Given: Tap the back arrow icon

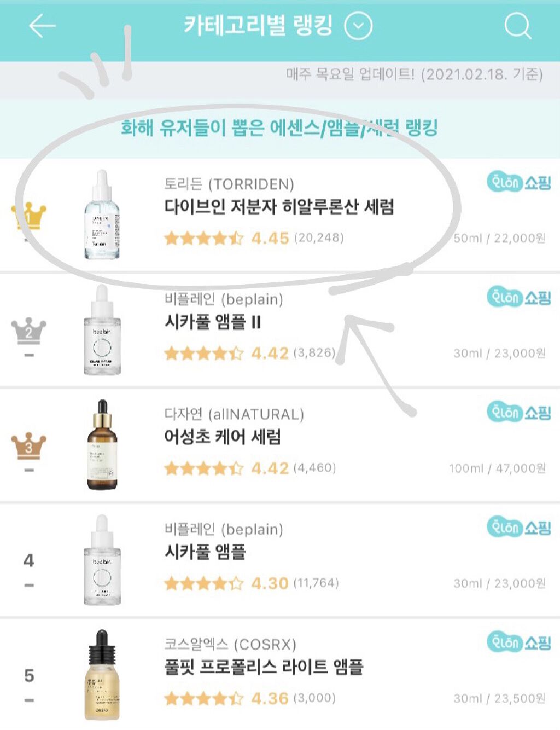Looking at the screenshot, I should tap(42, 26).
